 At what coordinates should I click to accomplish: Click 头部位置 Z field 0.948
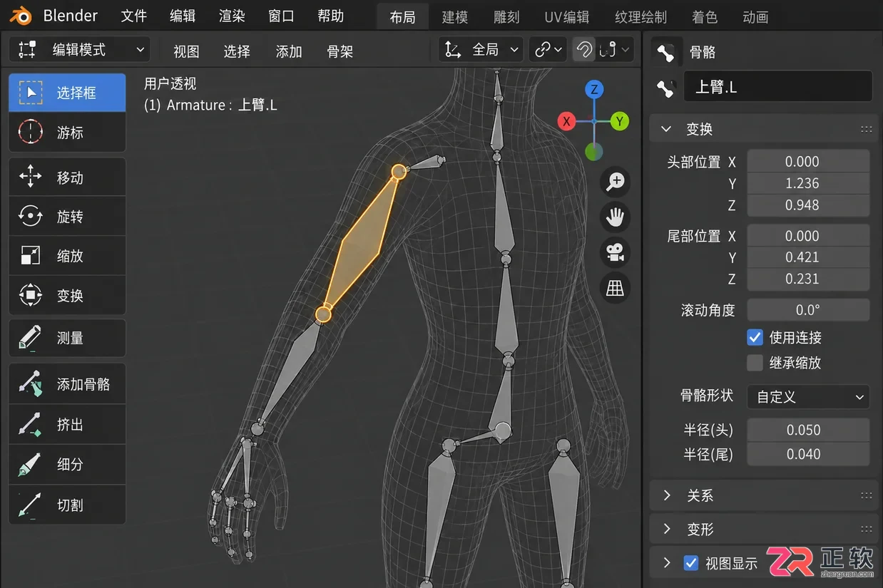(808, 205)
